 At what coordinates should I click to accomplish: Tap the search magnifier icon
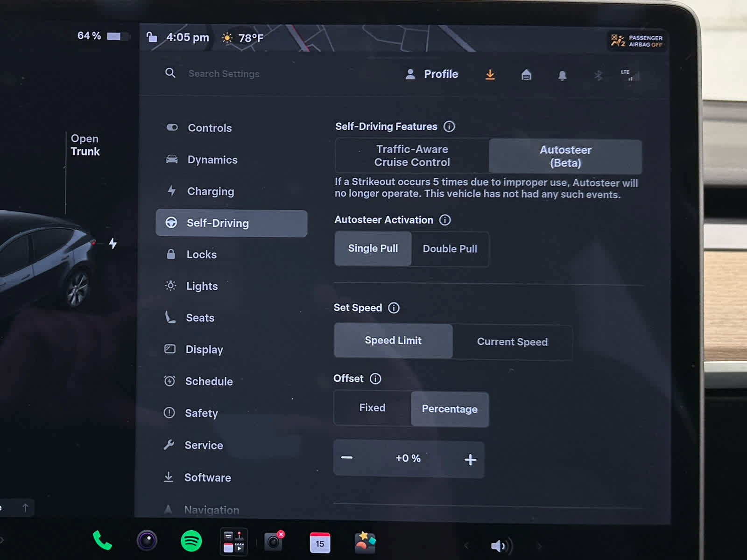pyautogui.click(x=170, y=73)
